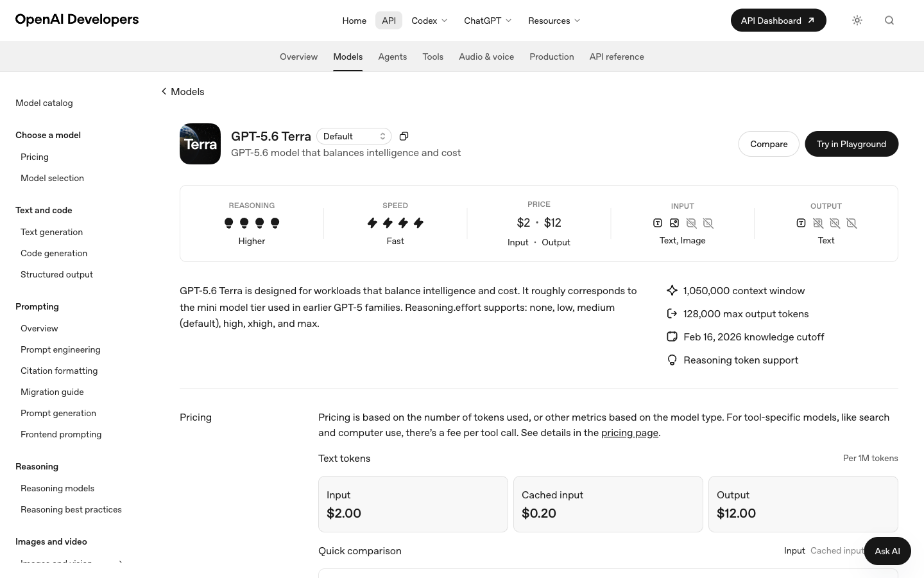Open the API Dashboard button

[778, 21]
